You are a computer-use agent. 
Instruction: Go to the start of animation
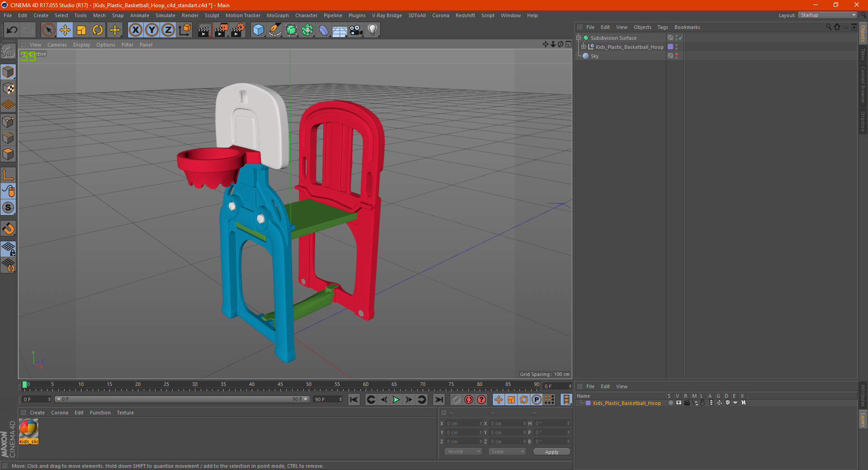[354, 399]
